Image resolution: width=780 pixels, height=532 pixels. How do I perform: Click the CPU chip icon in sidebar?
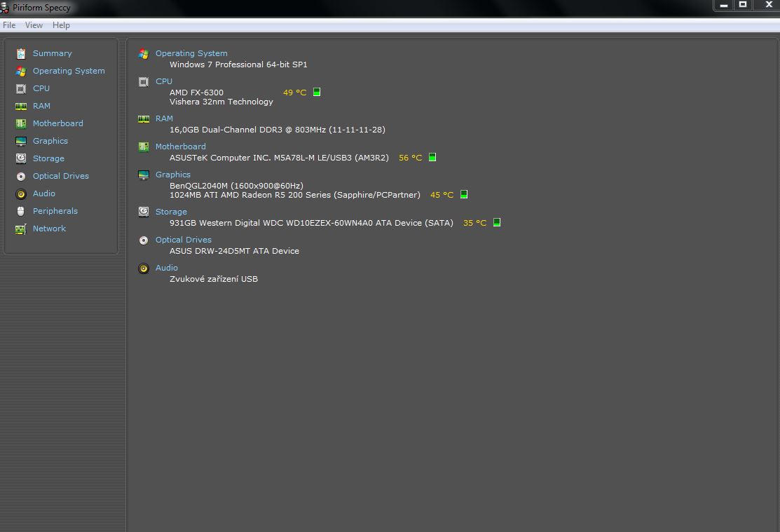click(x=21, y=88)
